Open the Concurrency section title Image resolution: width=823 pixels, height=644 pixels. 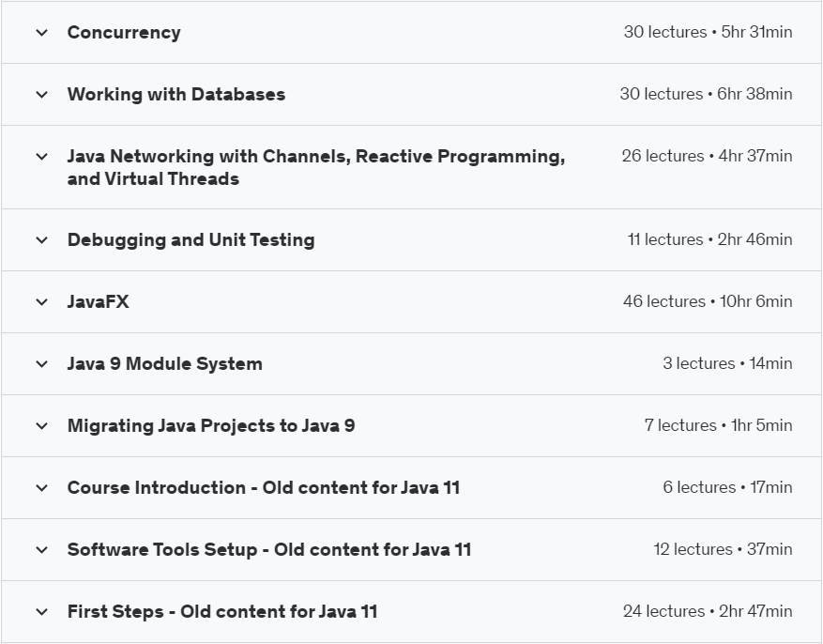click(x=124, y=33)
